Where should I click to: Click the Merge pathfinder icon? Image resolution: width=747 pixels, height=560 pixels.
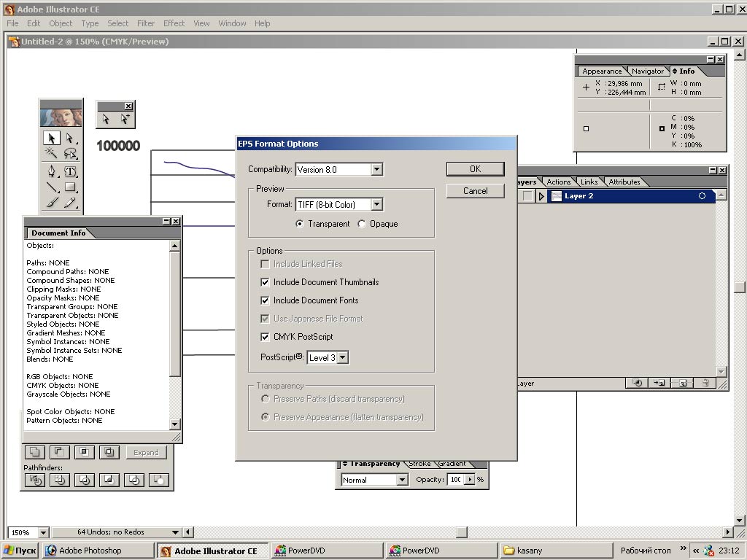tap(85, 480)
